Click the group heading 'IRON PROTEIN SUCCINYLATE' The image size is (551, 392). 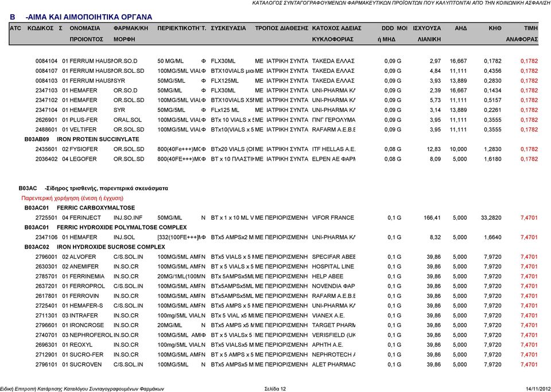point(98,139)
